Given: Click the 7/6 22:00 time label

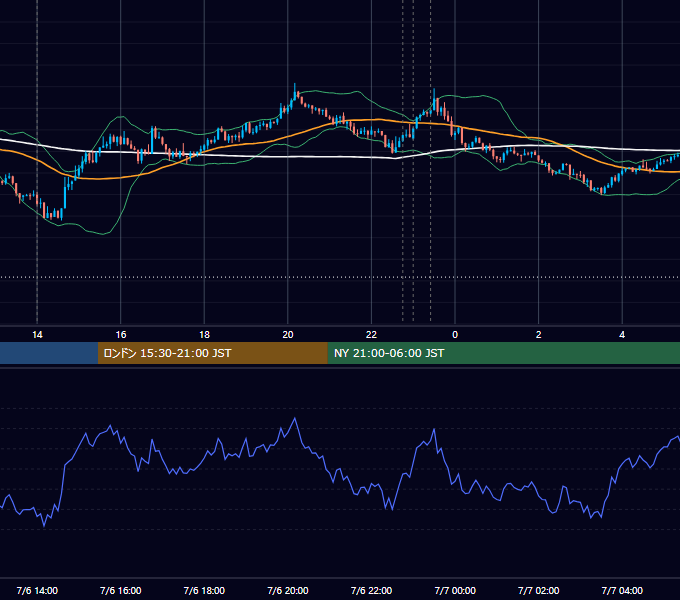Looking at the screenshot, I should [x=371, y=590].
